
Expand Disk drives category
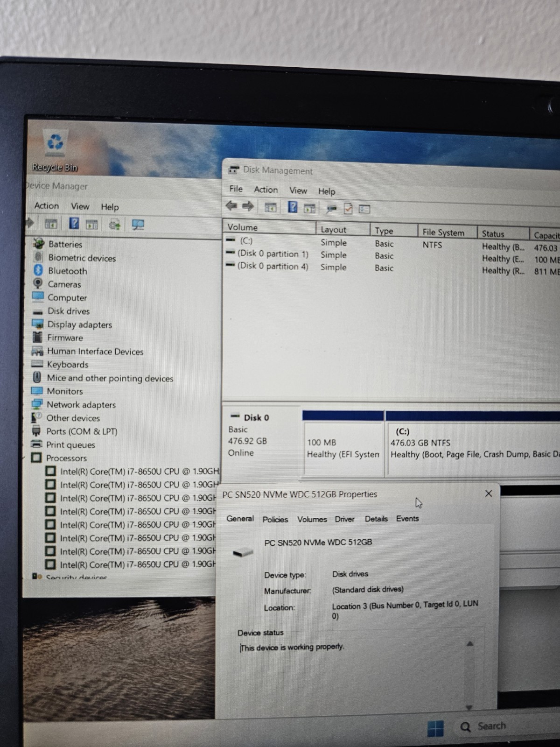click(x=68, y=311)
